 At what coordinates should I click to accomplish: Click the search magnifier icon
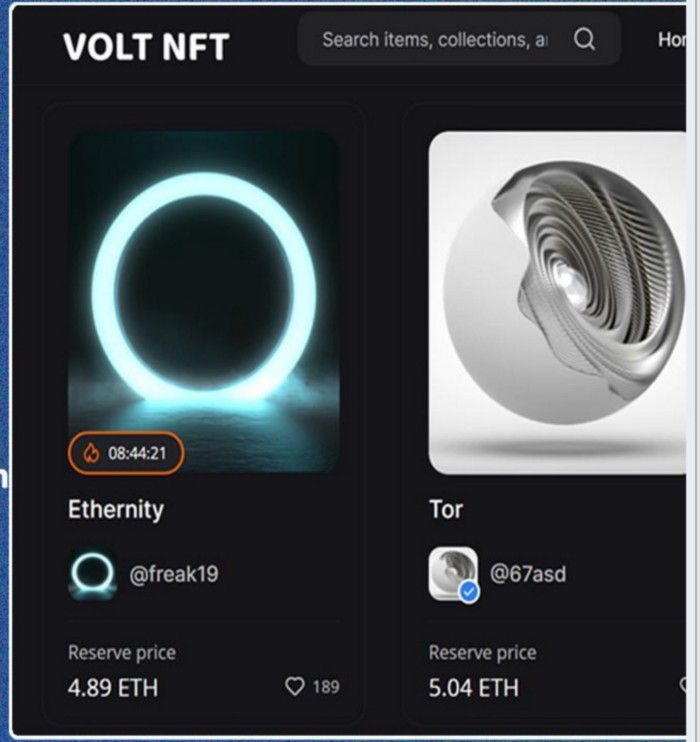tap(585, 40)
